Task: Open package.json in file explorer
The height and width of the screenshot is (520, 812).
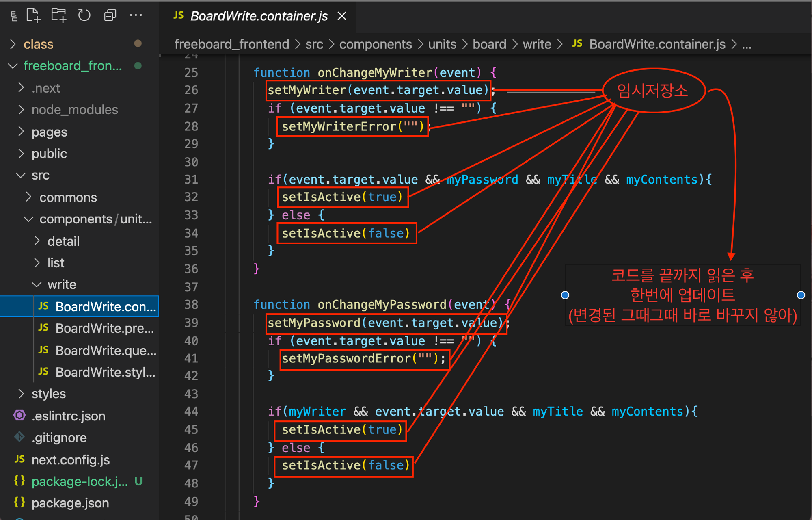Action: [70, 503]
